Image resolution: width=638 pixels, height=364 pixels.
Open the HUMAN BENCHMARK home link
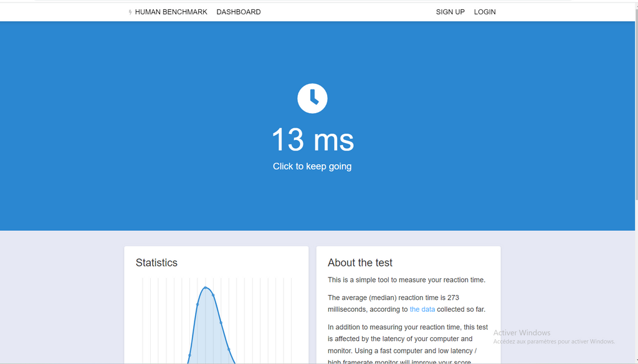tap(171, 12)
